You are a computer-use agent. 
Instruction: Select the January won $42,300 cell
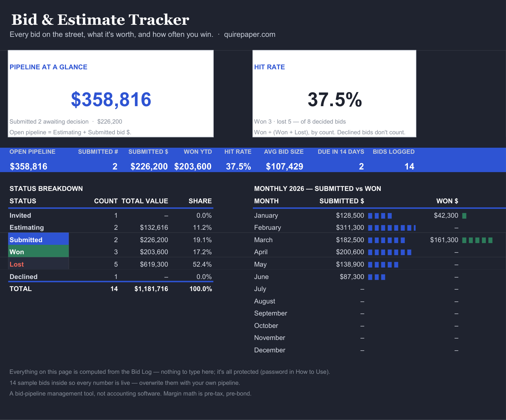(x=446, y=215)
